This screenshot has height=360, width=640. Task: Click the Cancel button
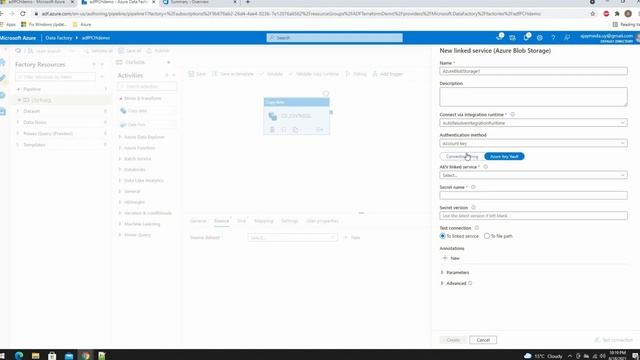tap(483, 340)
